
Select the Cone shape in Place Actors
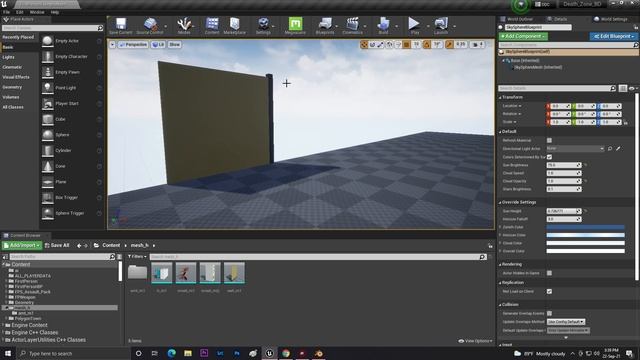pos(60,166)
